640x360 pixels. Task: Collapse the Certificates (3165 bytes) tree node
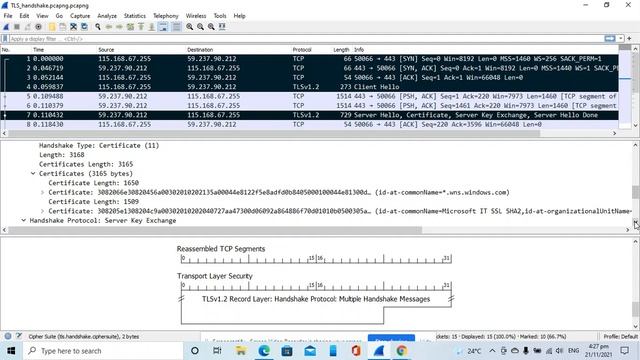[33, 173]
